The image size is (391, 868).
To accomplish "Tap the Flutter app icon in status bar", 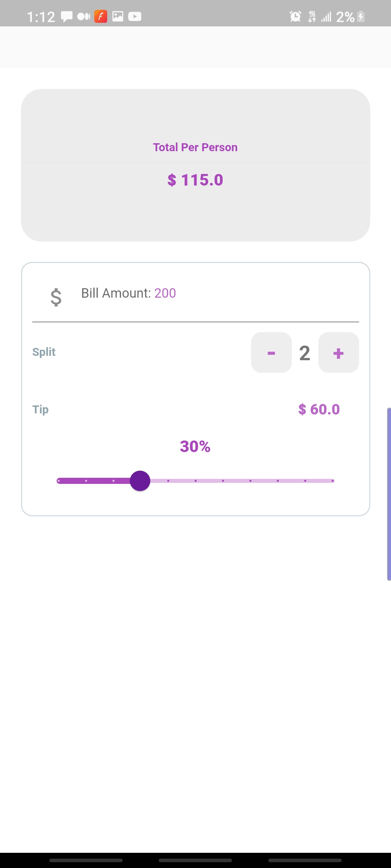I will (x=100, y=16).
